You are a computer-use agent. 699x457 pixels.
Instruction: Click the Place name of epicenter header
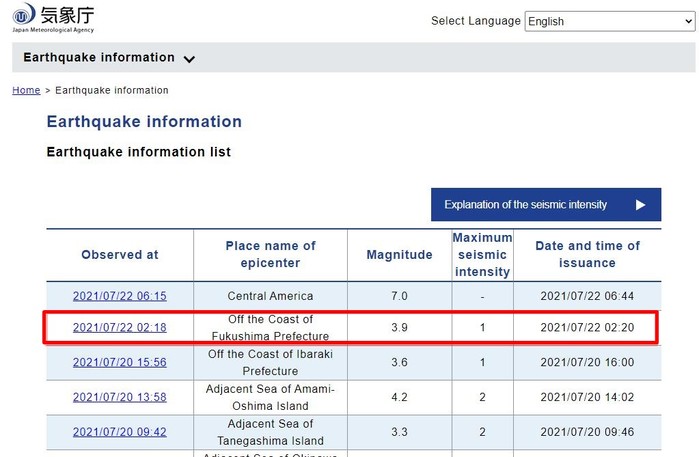click(271, 255)
